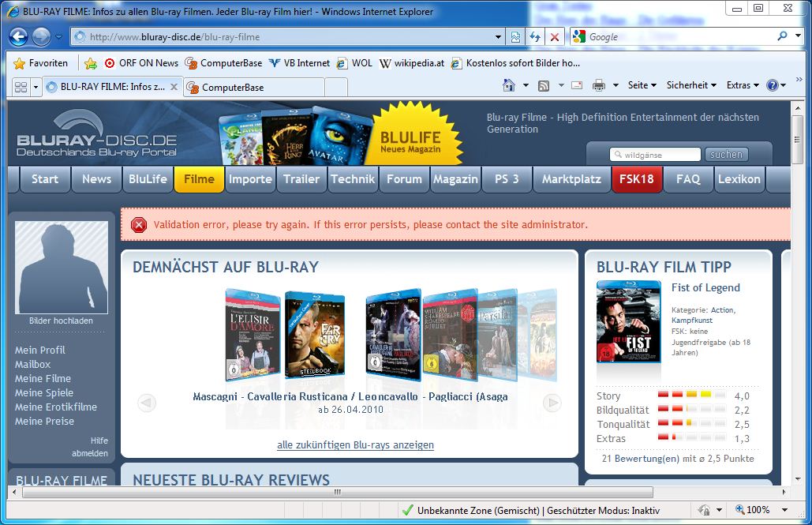
Task: Open the Importe navigation tab
Action: click(250, 179)
